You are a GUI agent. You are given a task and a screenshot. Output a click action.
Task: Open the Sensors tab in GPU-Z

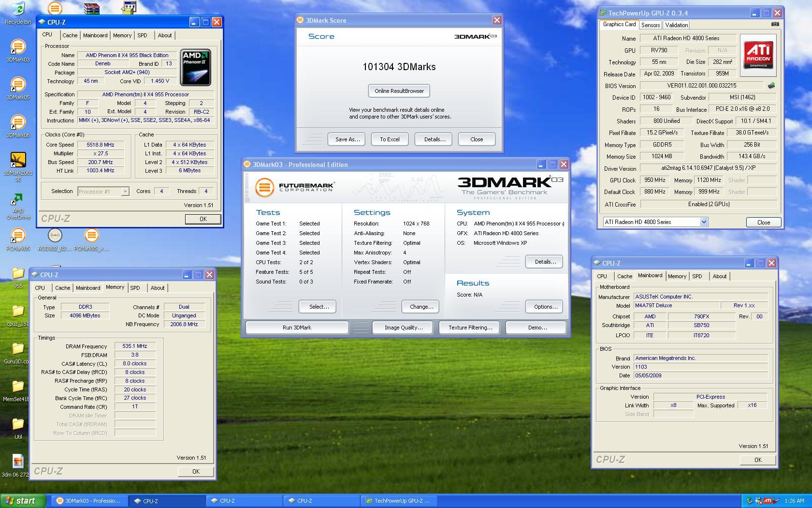[651, 25]
